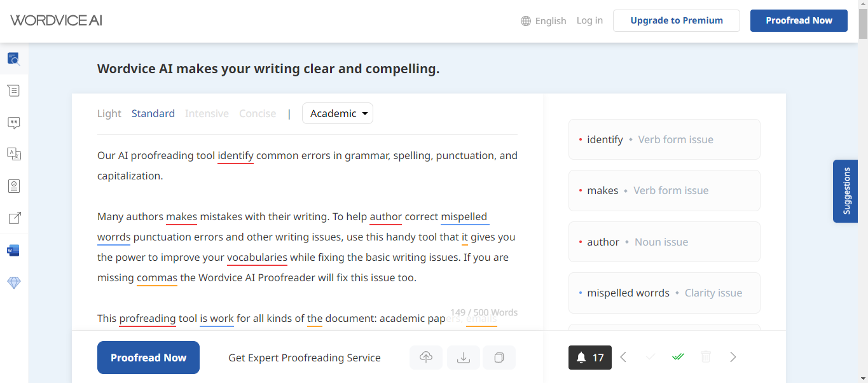Go to the next suggestion arrow
The height and width of the screenshot is (383, 868).
(x=733, y=357)
